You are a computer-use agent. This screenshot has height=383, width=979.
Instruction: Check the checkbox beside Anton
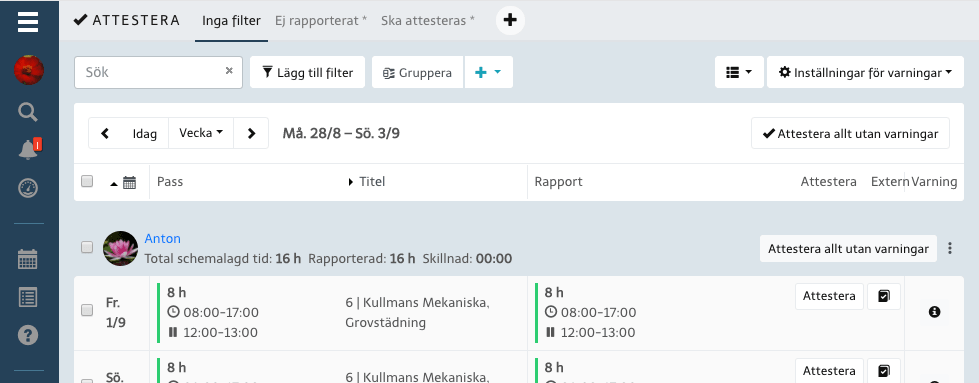(87, 247)
